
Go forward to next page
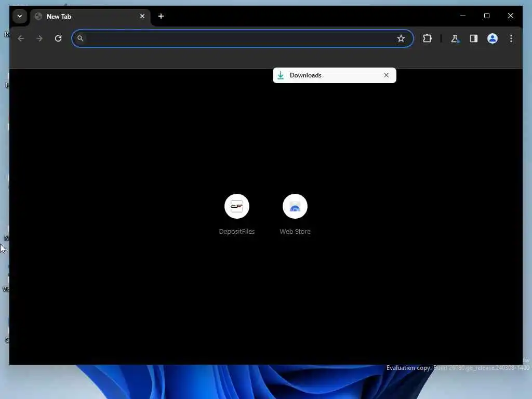click(x=39, y=38)
